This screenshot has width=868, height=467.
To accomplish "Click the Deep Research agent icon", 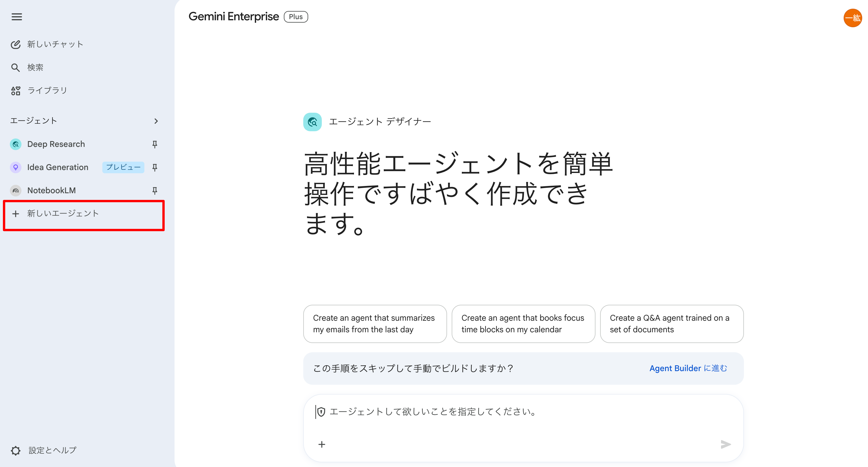I will (x=15, y=144).
